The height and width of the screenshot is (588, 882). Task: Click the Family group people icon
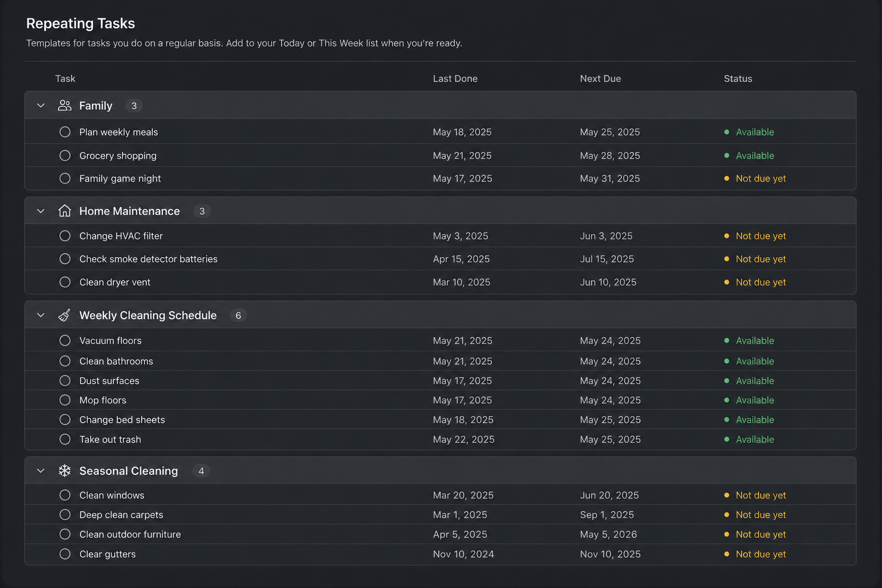(x=65, y=106)
